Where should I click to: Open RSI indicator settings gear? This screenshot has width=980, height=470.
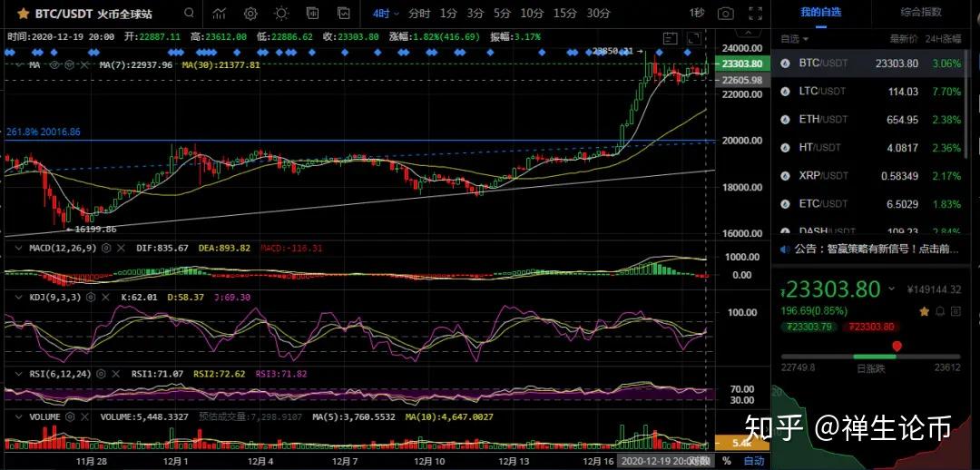(102, 374)
